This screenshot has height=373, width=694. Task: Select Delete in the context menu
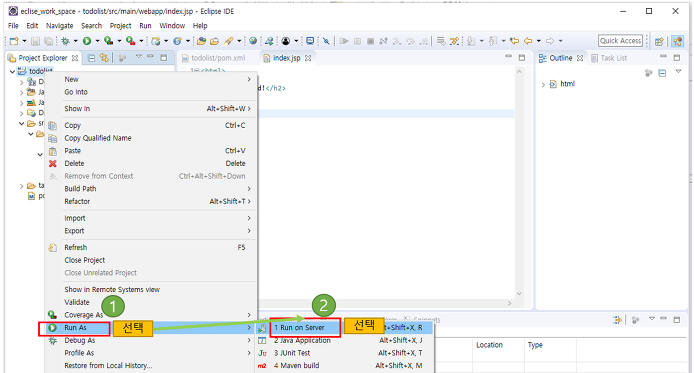click(150, 164)
